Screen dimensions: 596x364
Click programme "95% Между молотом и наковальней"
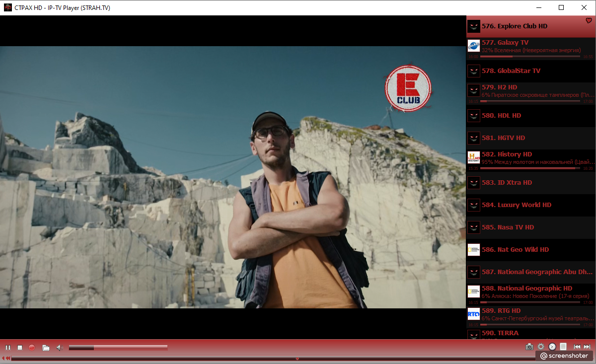click(x=537, y=162)
